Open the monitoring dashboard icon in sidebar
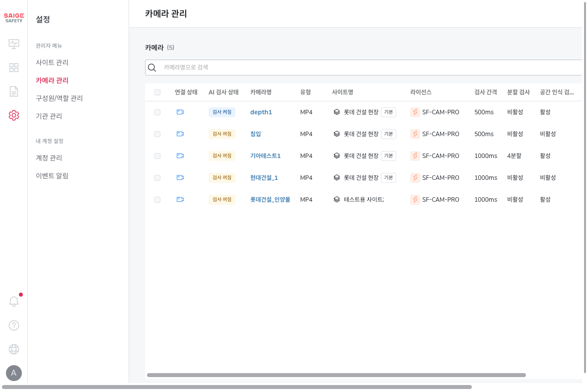 14,44
